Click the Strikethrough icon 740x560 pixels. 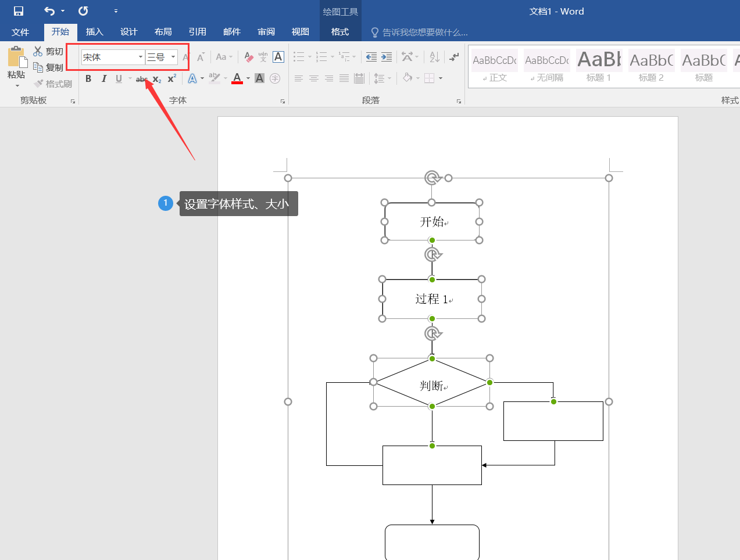pyautogui.click(x=141, y=78)
